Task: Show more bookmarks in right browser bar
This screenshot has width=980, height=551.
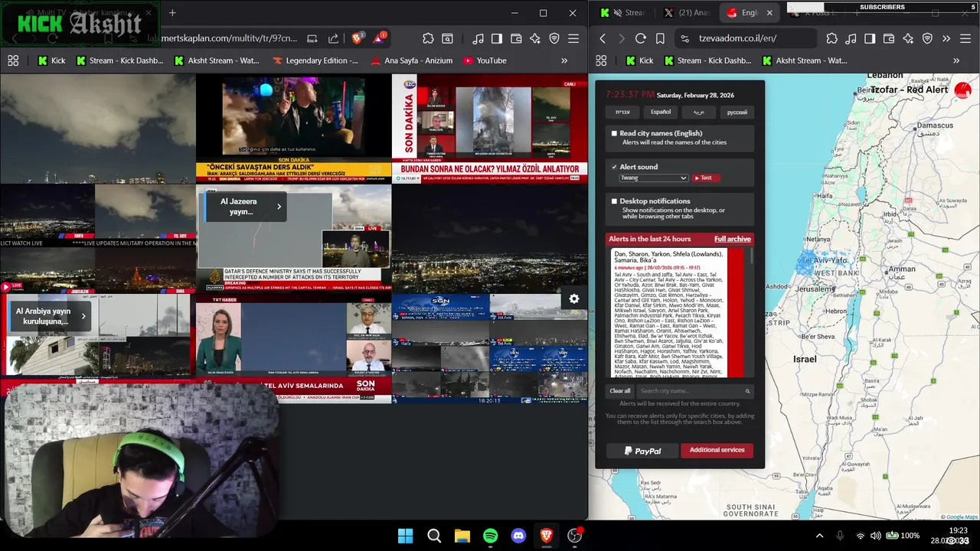Action: [x=956, y=60]
